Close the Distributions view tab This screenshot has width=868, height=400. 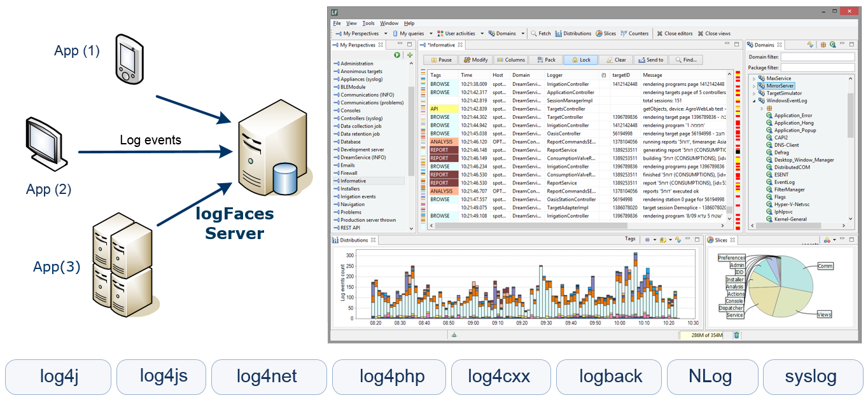(x=374, y=240)
